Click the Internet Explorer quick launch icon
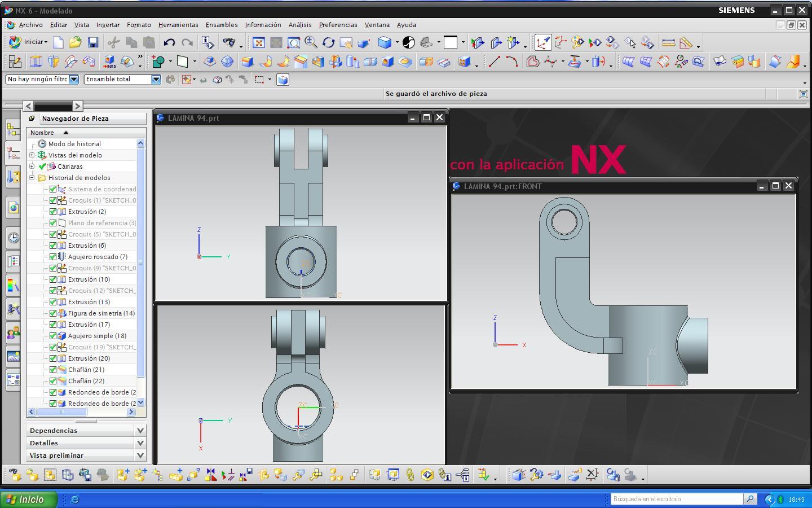 [x=74, y=499]
